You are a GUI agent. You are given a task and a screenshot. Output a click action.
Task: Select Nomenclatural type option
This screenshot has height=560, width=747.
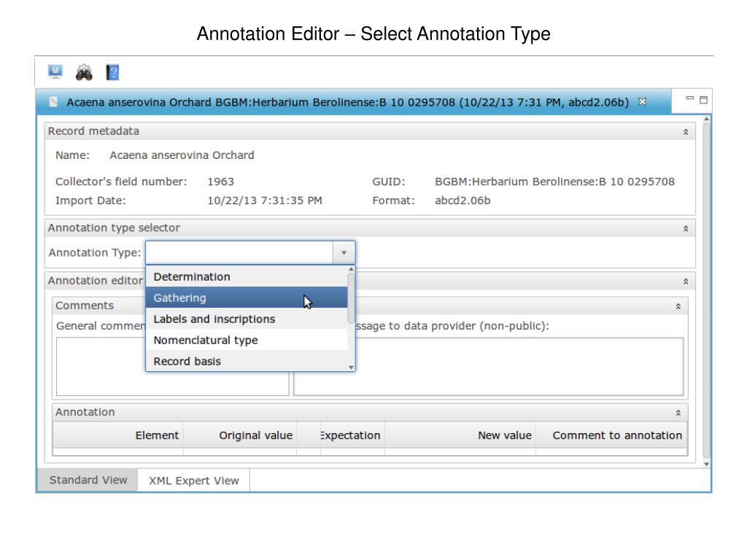[247, 340]
